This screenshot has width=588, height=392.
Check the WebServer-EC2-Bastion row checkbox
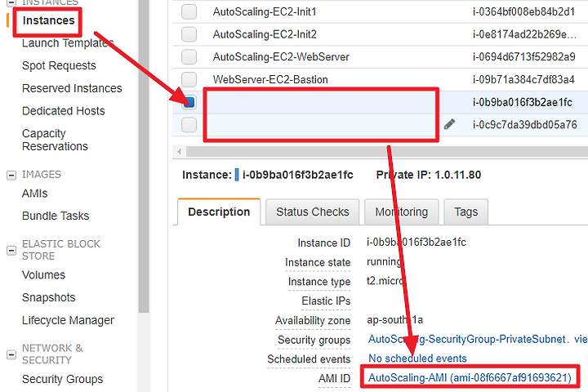coord(189,79)
